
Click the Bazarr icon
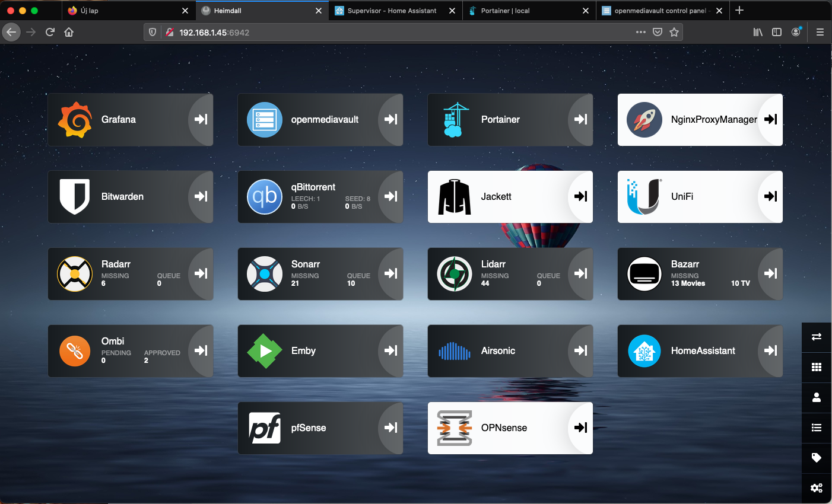(644, 274)
